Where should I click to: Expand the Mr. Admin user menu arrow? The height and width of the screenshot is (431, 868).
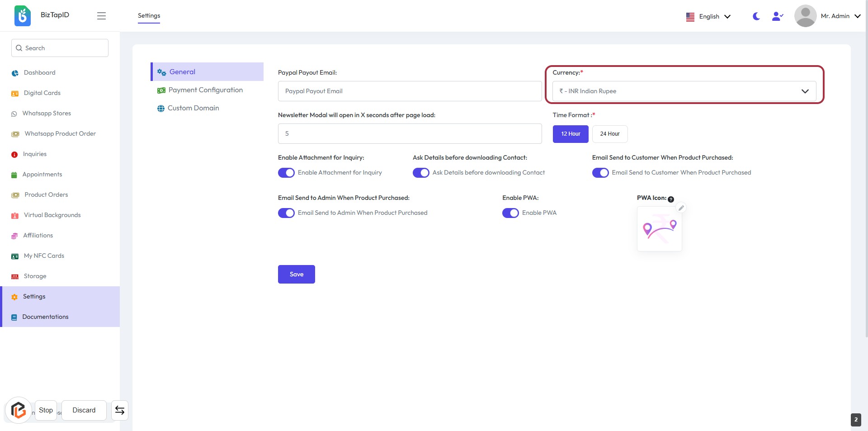(858, 16)
